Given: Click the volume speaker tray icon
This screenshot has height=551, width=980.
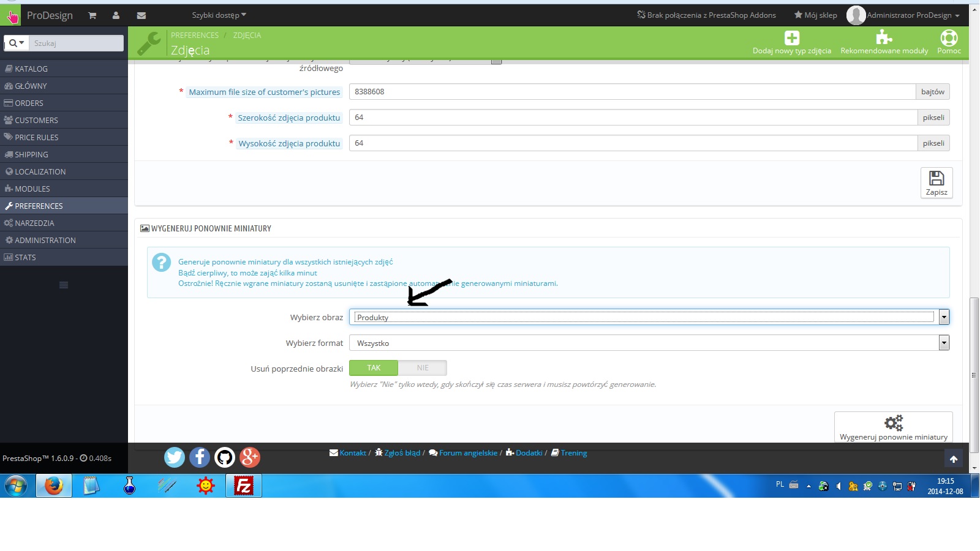Looking at the screenshot, I should coord(839,486).
